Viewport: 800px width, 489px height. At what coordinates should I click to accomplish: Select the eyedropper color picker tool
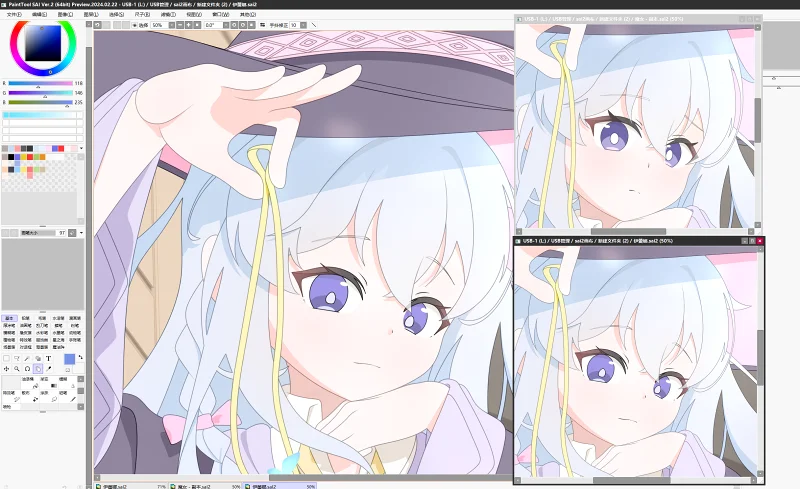click(48, 369)
